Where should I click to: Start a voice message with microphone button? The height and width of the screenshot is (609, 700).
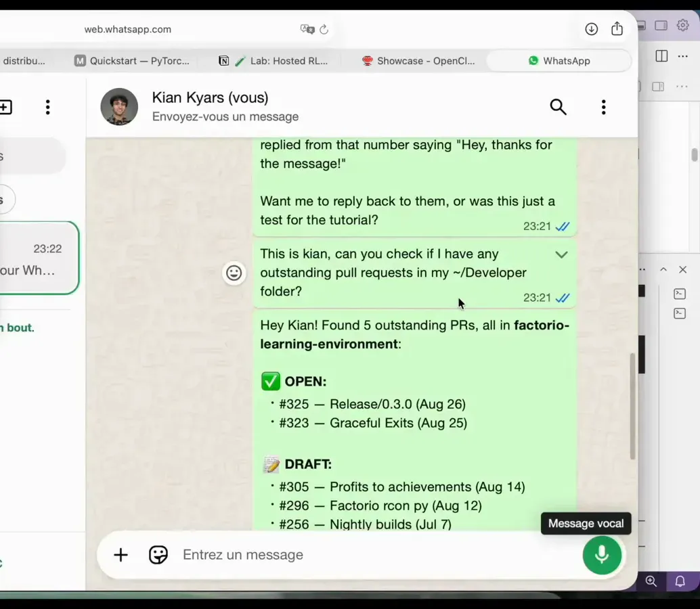(602, 555)
